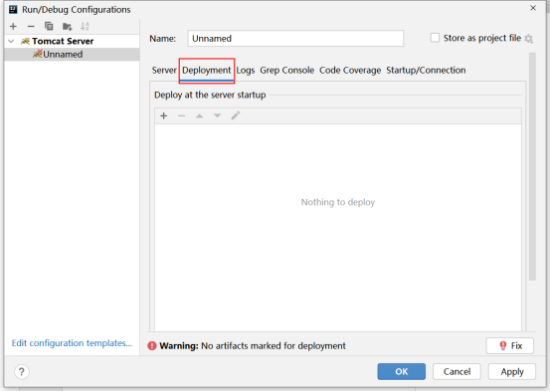Click the red warning icon
Viewport: 550px width, 392px height.
[x=152, y=346]
